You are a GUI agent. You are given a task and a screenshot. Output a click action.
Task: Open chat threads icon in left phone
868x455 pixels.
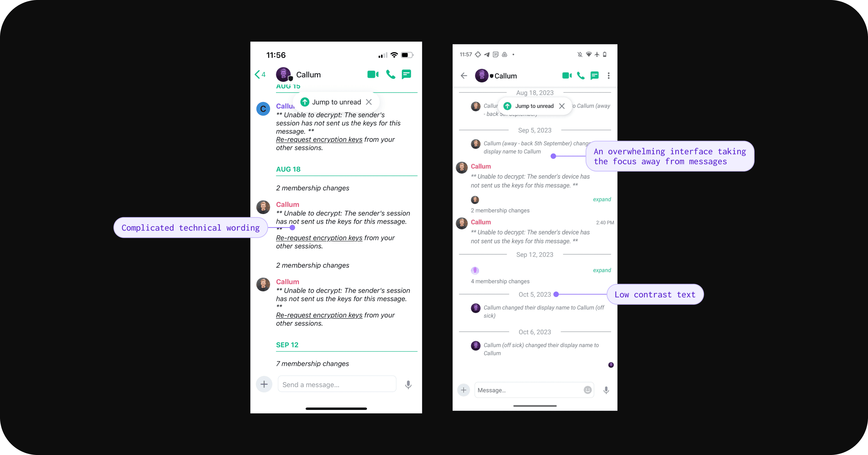tap(406, 74)
